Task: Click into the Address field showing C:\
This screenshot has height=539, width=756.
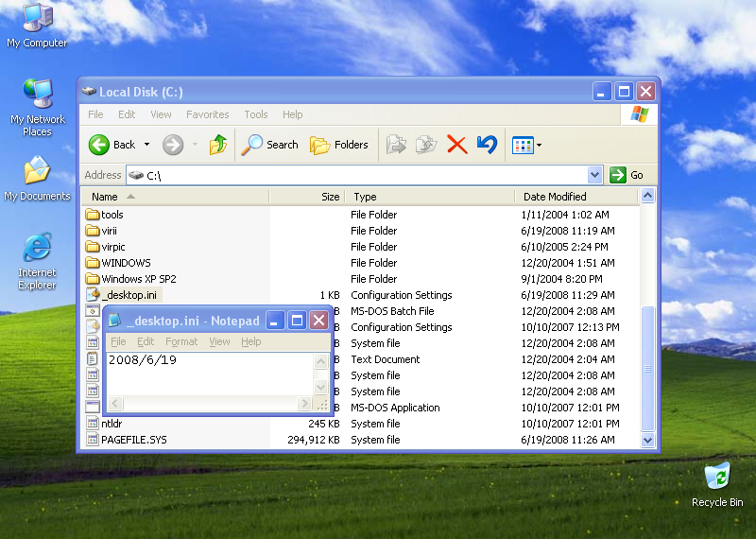Action: (x=357, y=175)
